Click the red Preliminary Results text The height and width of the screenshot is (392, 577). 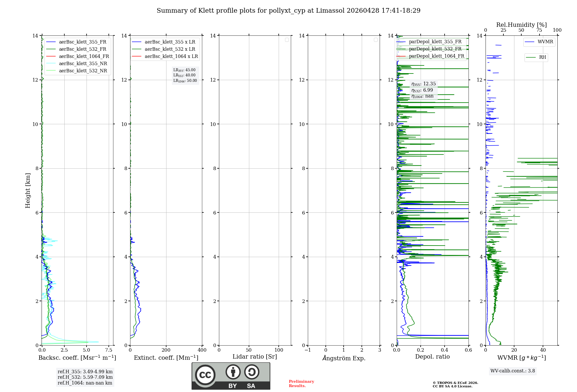[301, 384]
